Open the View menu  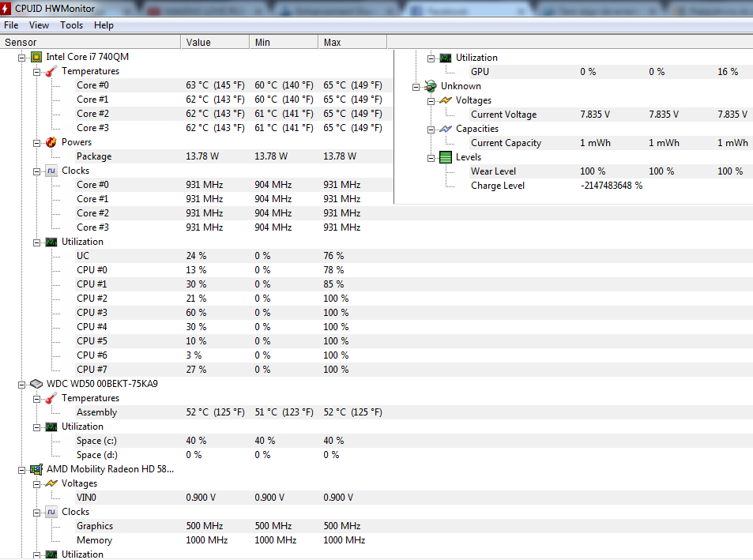[39, 25]
